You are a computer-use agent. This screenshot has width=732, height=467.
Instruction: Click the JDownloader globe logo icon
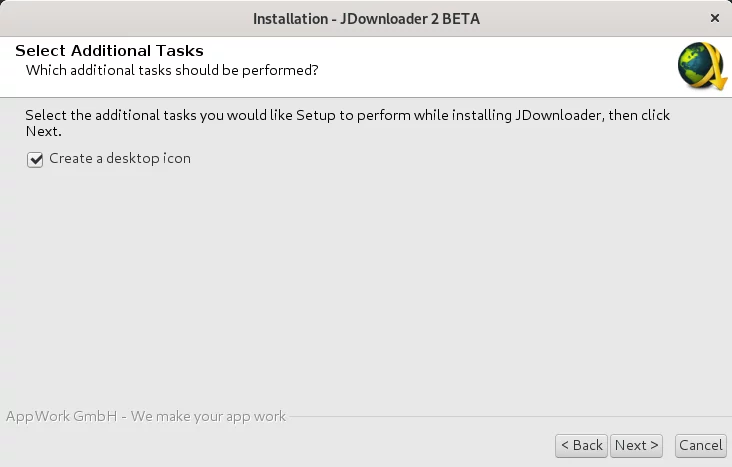702,66
